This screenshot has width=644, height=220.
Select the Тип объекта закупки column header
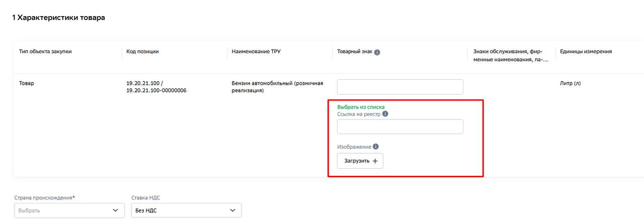[45, 51]
